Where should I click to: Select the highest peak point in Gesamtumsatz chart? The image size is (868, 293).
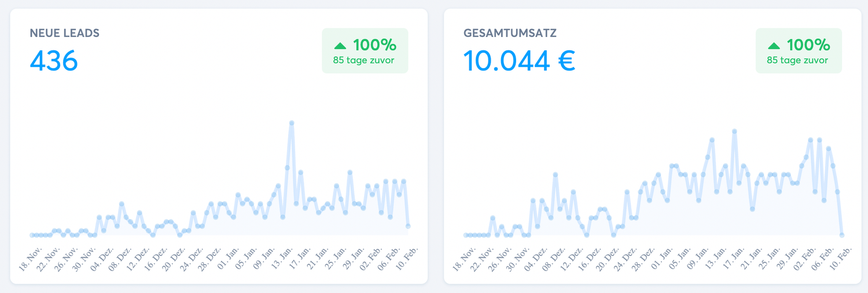tap(734, 131)
